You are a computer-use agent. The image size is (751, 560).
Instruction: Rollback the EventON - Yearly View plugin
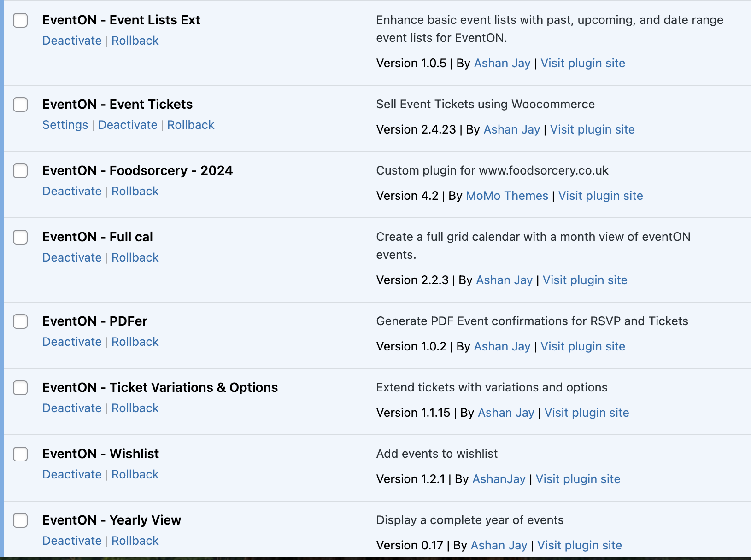point(135,541)
